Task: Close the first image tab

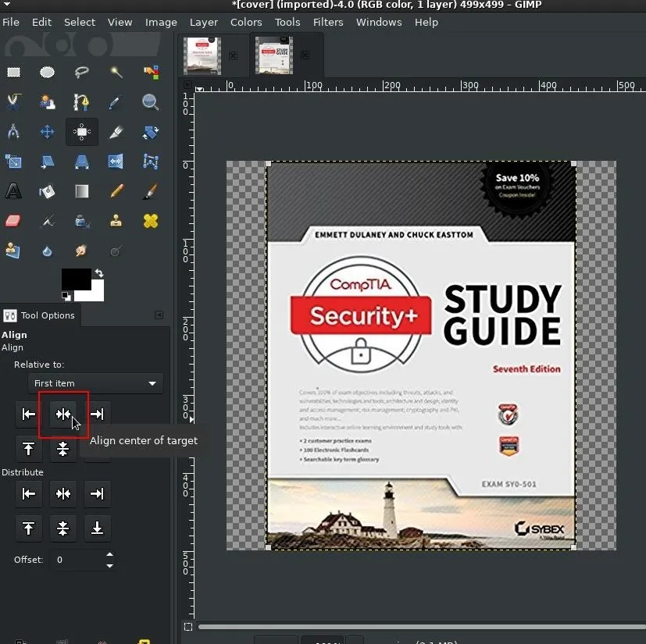Action: tap(234, 55)
